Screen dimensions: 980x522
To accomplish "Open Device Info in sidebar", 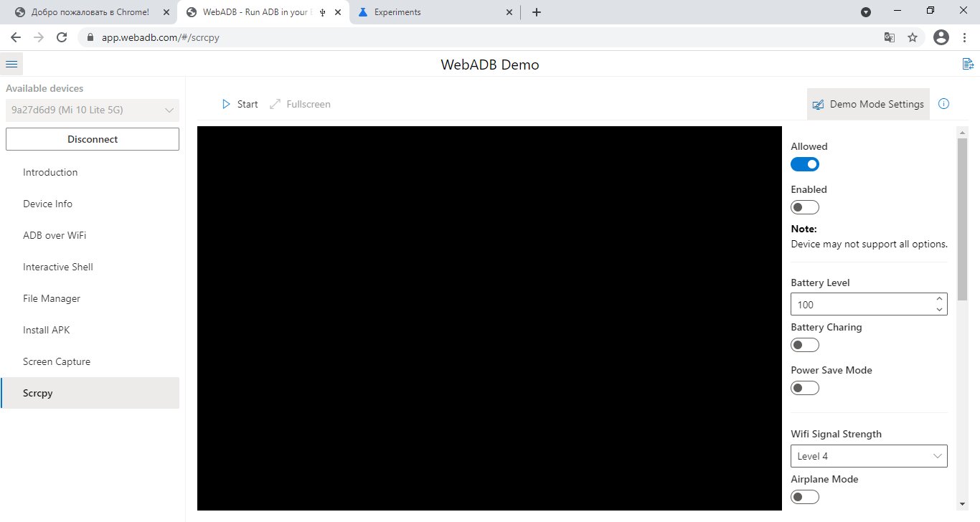I will tap(90, 204).
